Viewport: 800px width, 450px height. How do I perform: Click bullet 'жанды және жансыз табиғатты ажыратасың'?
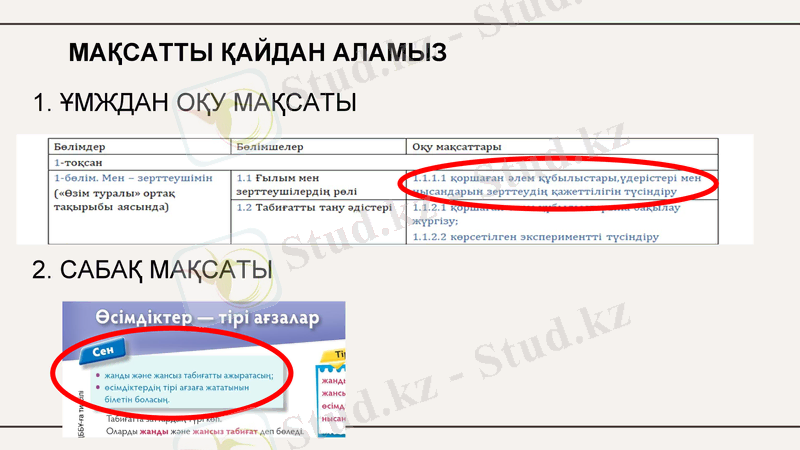pyautogui.click(x=189, y=376)
